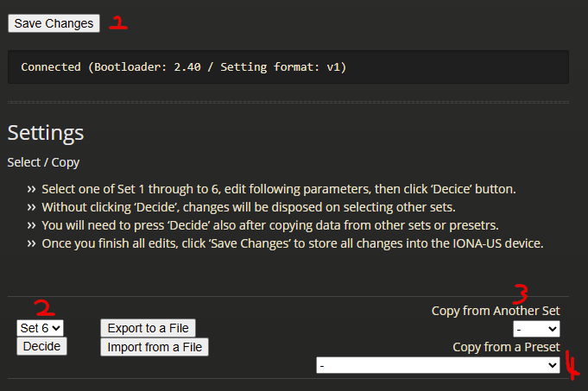Click the instruction about copying data from presets
588x391 pixels.
pos(270,225)
